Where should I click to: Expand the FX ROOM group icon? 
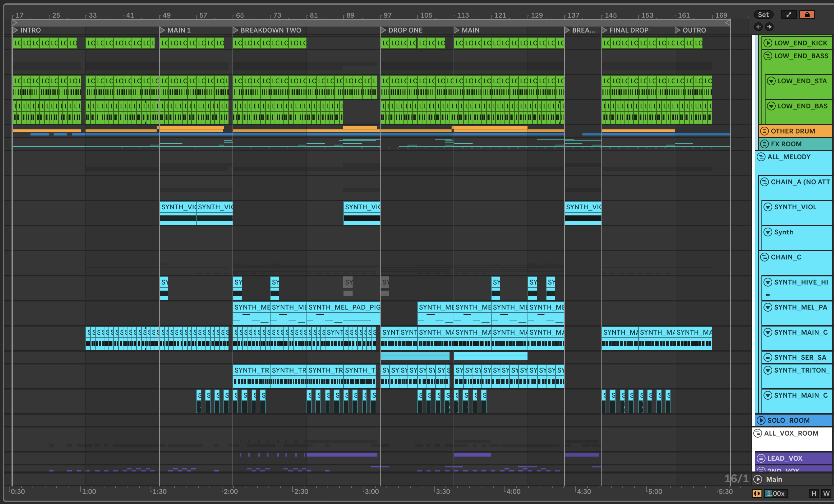tap(764, 144)
